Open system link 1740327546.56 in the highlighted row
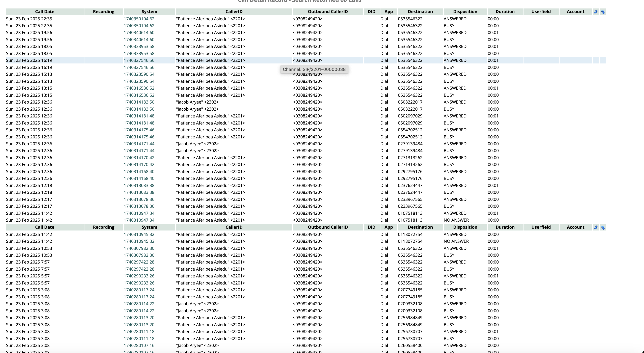Image resolution: width=644 pixels, height=353 pixels. (x=139, y=60)
